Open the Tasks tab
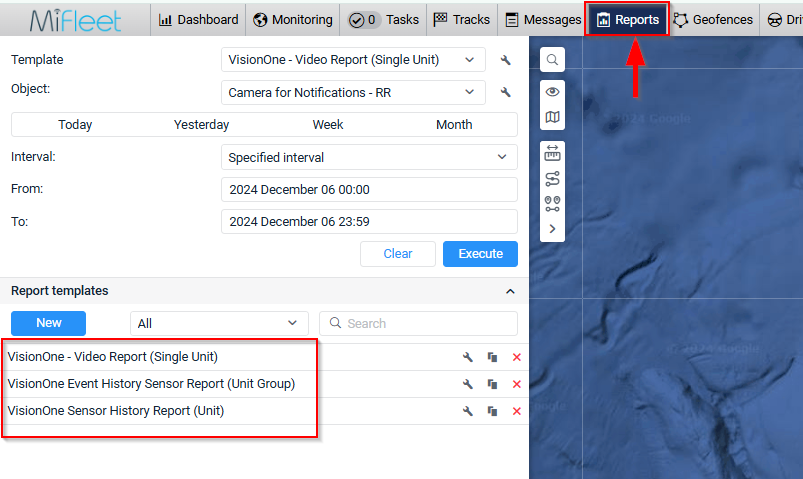803x479 pixels. point(383,19)
